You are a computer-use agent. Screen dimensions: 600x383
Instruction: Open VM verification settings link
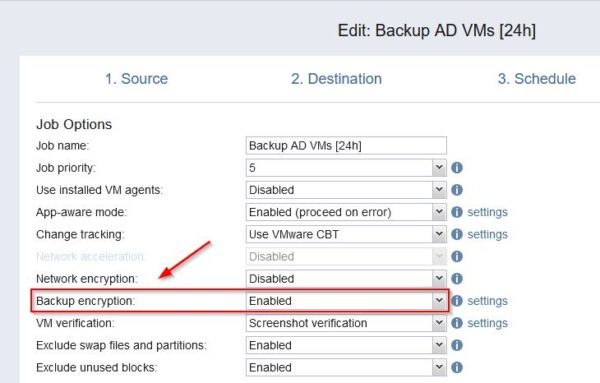coord(488,323)
